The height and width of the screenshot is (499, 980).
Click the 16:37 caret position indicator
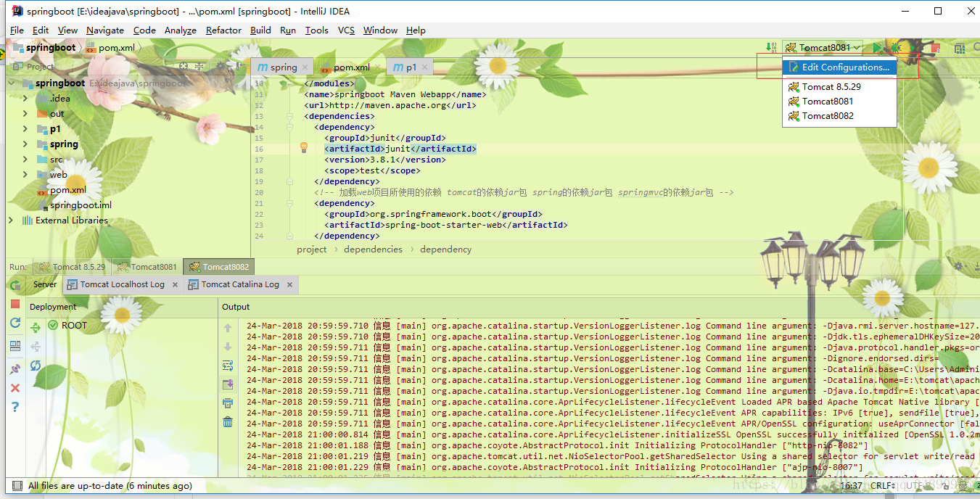tap(852, 486)
